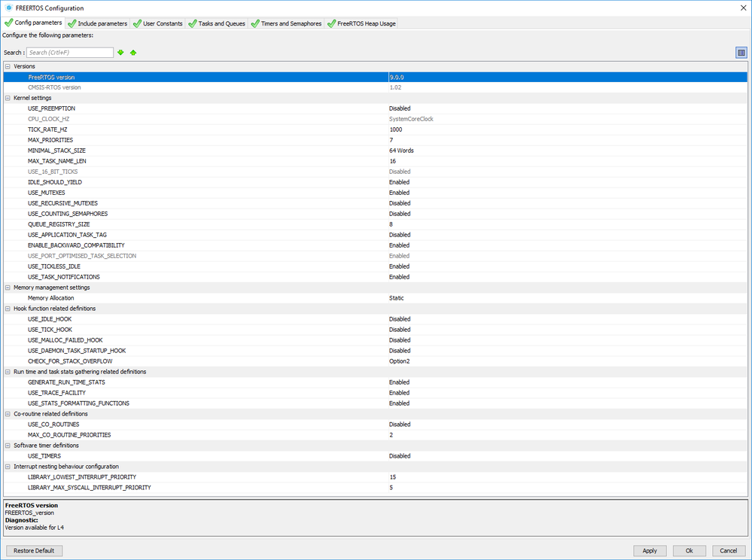The width and height of the screenshot is (752, 560).
Task: Select the USE_MALLOC_FAILED_HOOK parameter
Action: [x=65, y=341]
